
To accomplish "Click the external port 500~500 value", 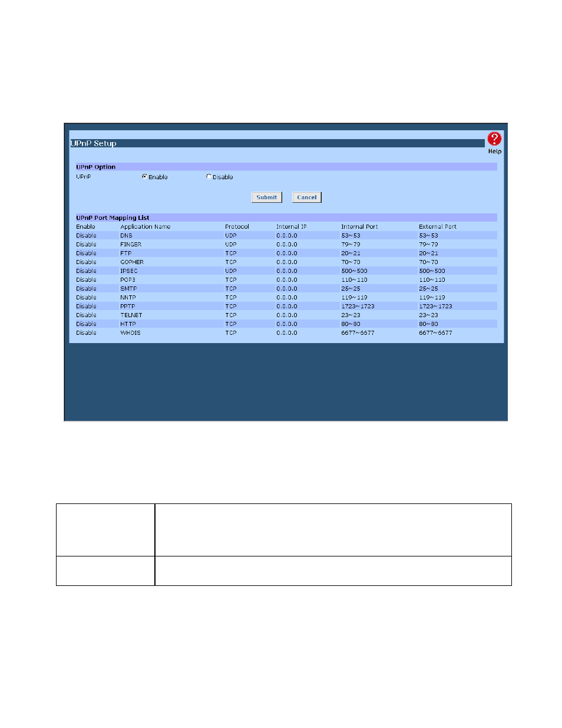I will point(432,271).
